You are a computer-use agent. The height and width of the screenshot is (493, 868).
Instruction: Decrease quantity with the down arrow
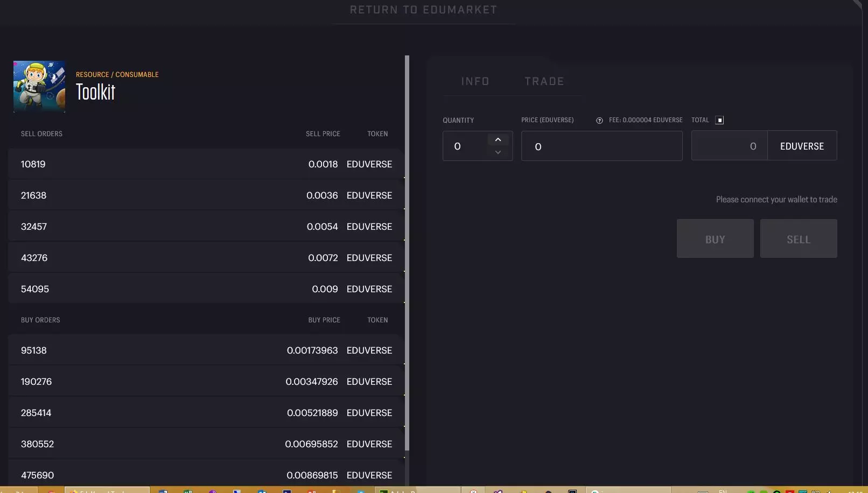[x=498, y=152]
